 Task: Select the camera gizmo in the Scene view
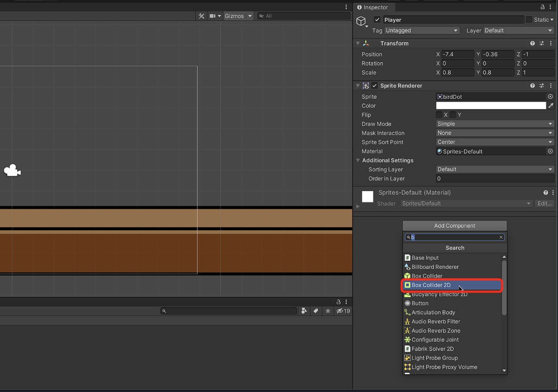click(x=12, y=171)
